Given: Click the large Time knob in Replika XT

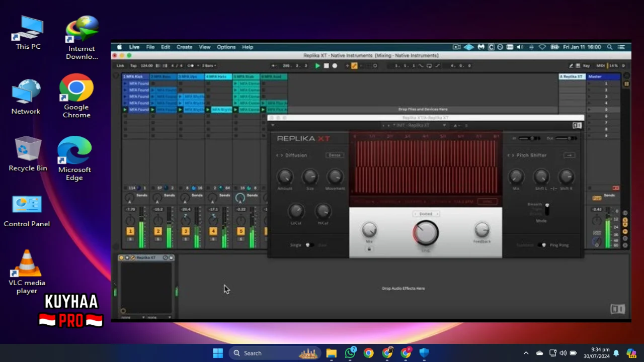Looking at the screenshot, I should tap(426, 233).
